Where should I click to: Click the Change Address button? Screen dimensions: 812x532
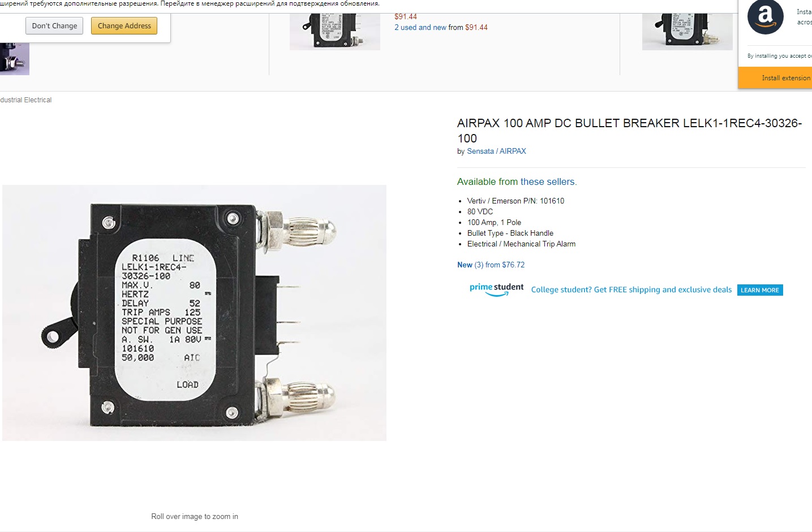click(x=124, y=26)
